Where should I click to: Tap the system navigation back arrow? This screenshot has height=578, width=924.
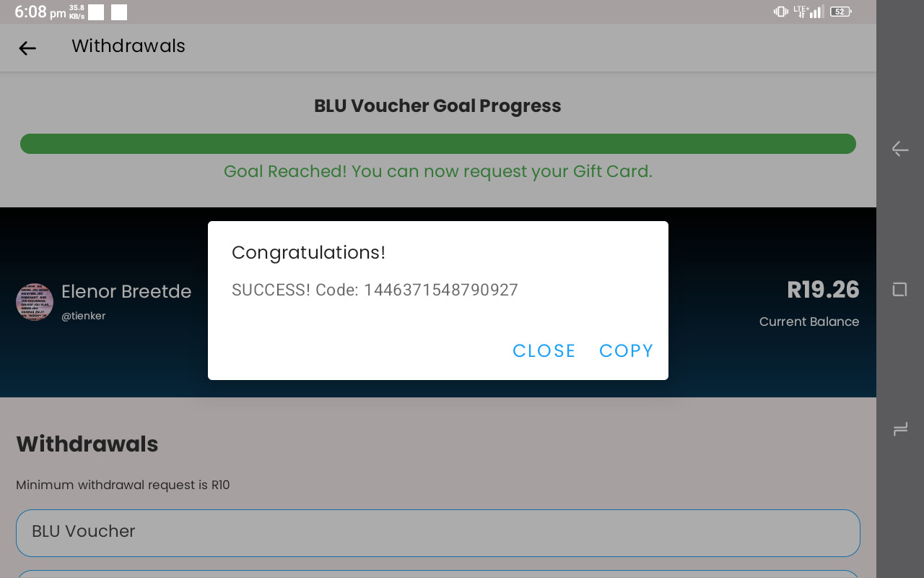tap(899, 149)
